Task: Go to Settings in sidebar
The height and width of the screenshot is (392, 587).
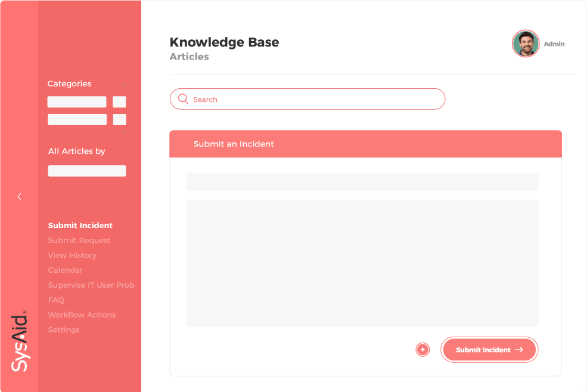Action: click(64, 330)
